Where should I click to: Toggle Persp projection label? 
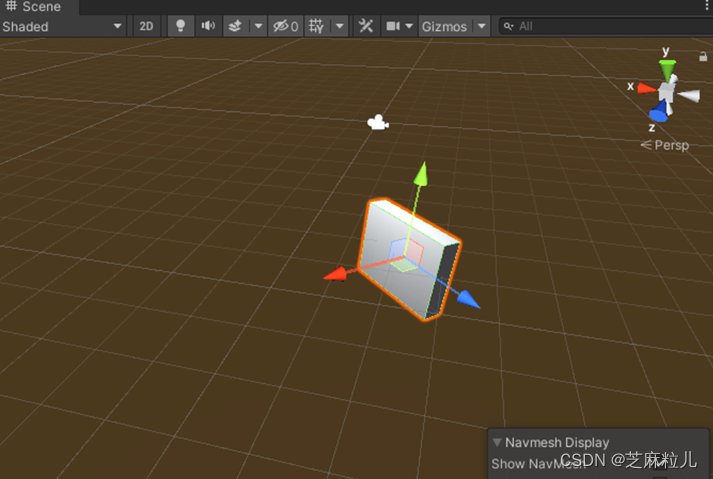tap(664, 145)
